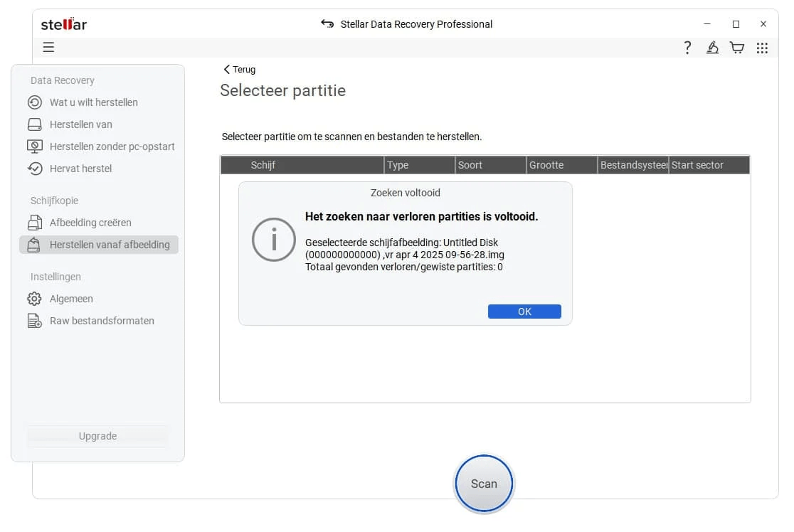Image resolution: width=794 pixels, height=532 pixels.
Task: Click the Stellar logo
Action: pos(64,23)
